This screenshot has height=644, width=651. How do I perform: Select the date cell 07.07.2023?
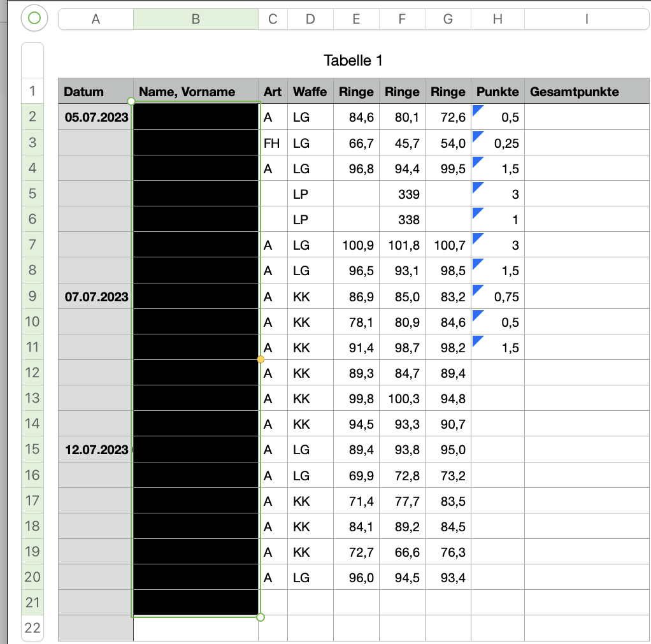[96, 296]
